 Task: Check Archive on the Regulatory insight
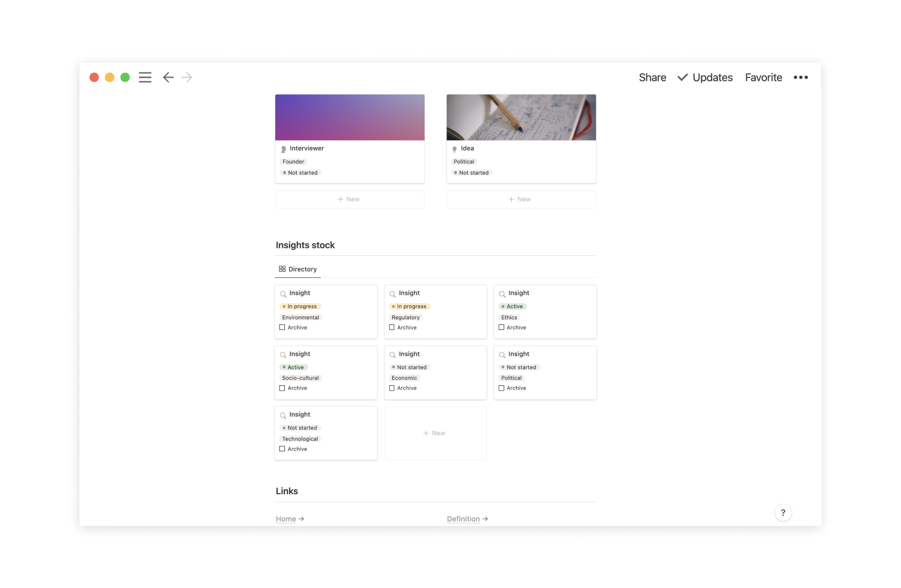pos(392,327)
